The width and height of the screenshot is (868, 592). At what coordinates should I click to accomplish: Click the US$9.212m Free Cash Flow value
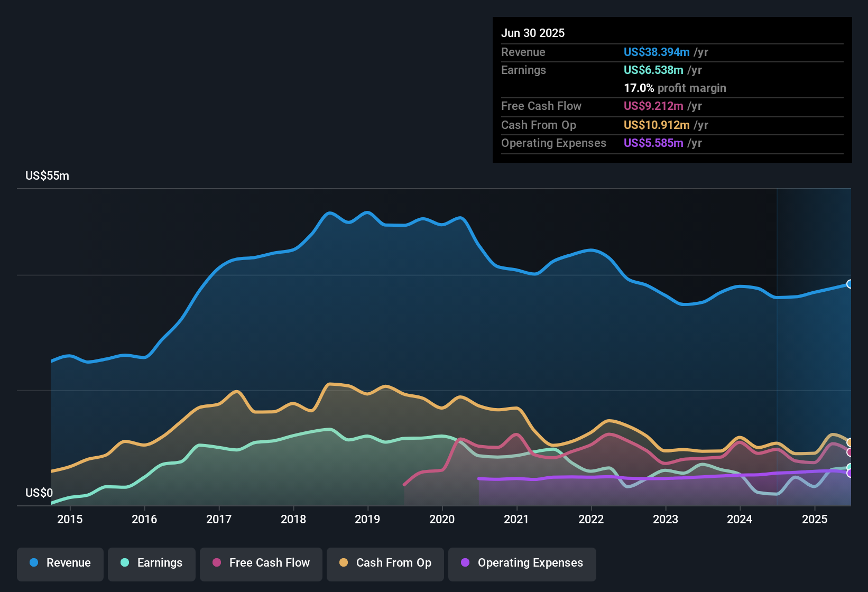pyautogui.click(x=653, y=106)
